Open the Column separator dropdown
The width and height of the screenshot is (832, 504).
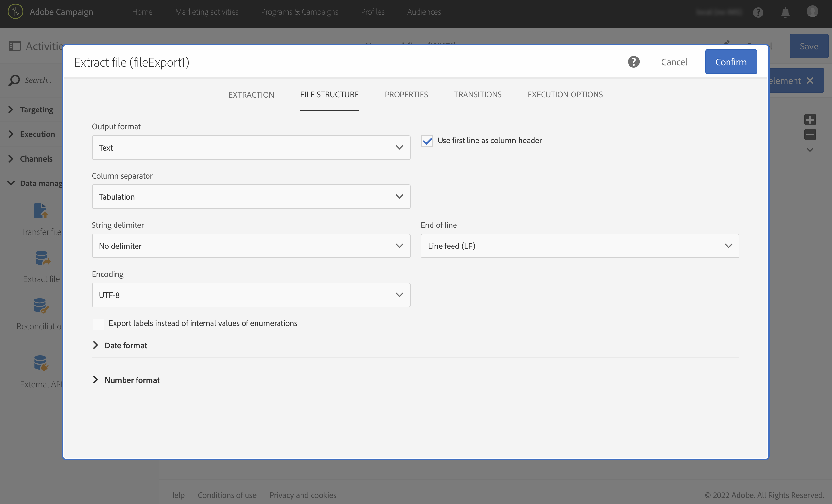click(x=251, y=197)
